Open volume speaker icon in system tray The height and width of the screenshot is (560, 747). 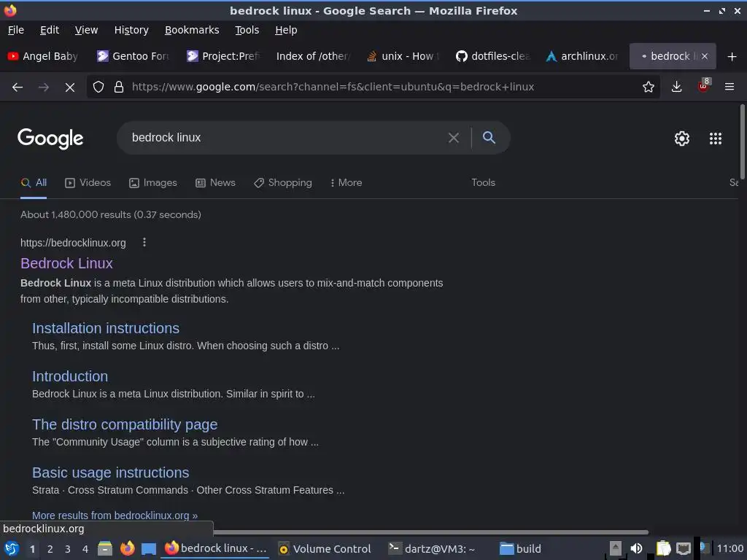point(636,548)
